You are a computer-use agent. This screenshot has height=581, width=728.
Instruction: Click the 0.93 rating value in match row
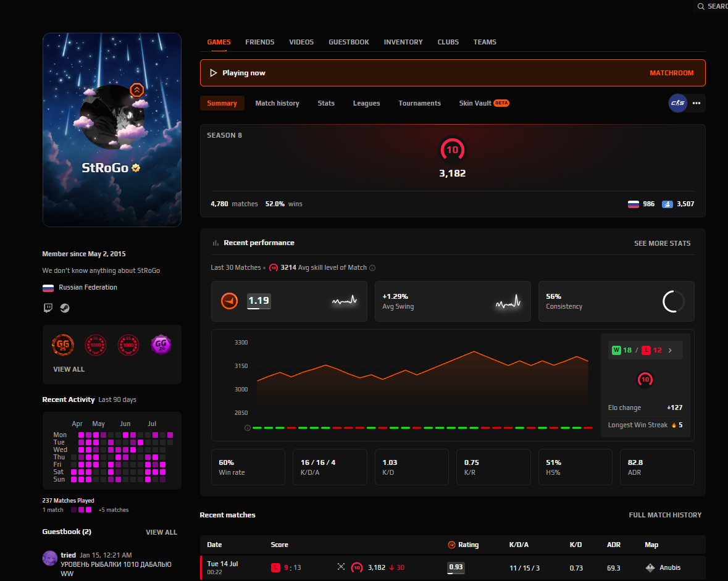coord(456,567)
